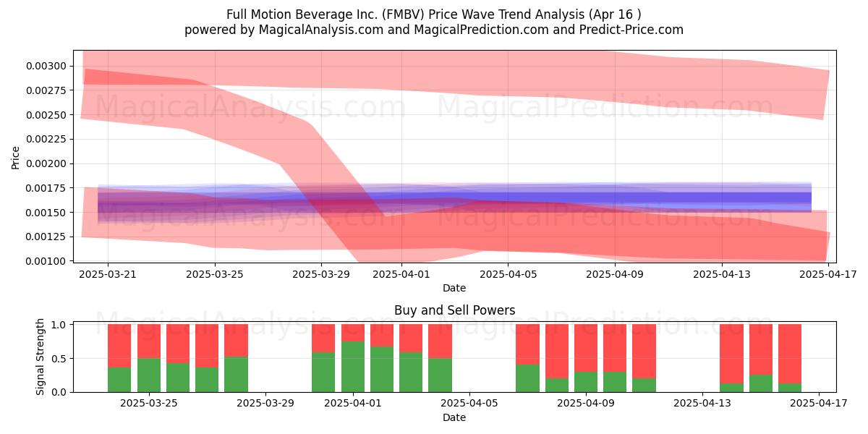The width and height of the screenshot is (868, 434).
Task: Click the 0.00225 price tick label
Action: [46, 139]
